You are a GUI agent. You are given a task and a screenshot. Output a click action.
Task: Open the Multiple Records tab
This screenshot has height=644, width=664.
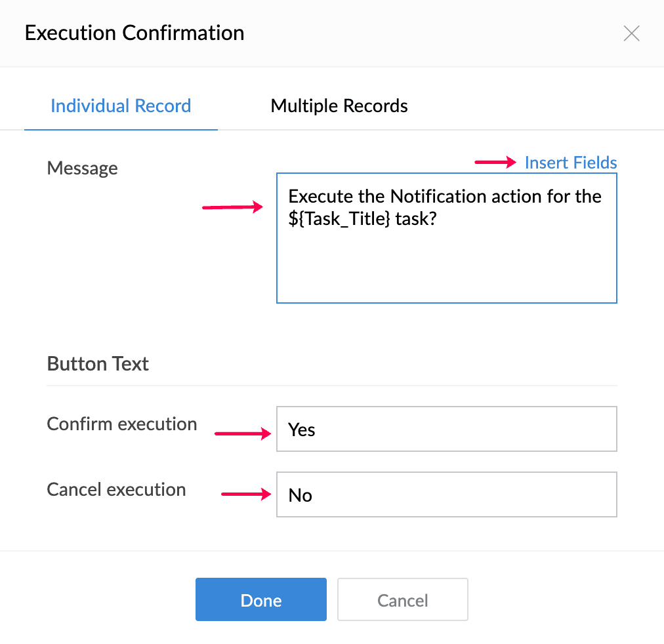339,106
